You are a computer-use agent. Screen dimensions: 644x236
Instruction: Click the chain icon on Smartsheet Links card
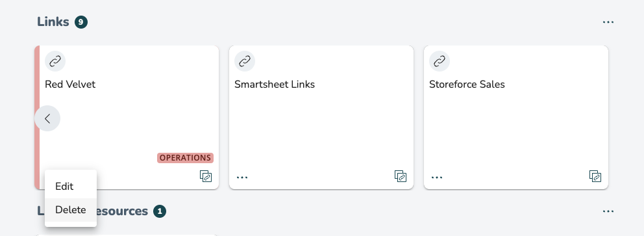click(245, 62)
